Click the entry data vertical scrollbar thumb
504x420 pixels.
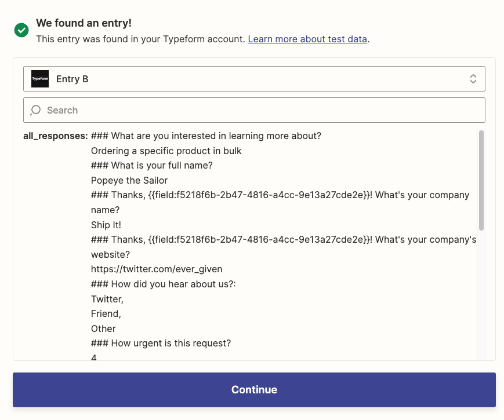click(x=481, y=180)
